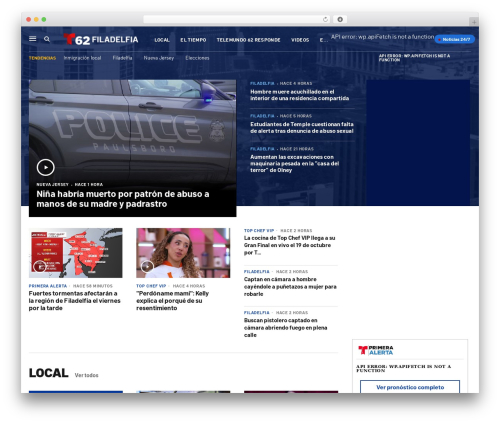Click the LOCAL section heading

coord(49,373)
